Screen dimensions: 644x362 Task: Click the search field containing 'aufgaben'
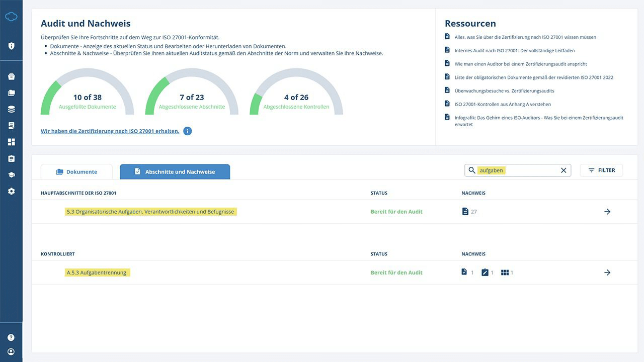pos(517,170)
